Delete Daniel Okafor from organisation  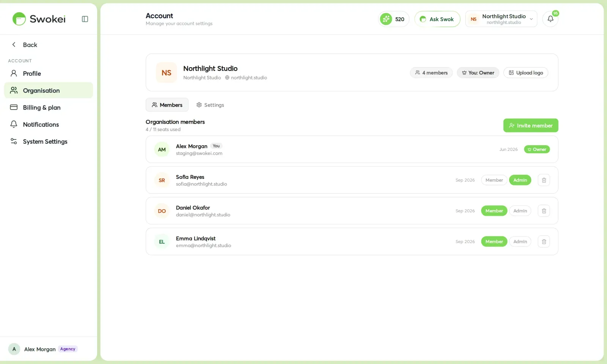coord(544,211)
